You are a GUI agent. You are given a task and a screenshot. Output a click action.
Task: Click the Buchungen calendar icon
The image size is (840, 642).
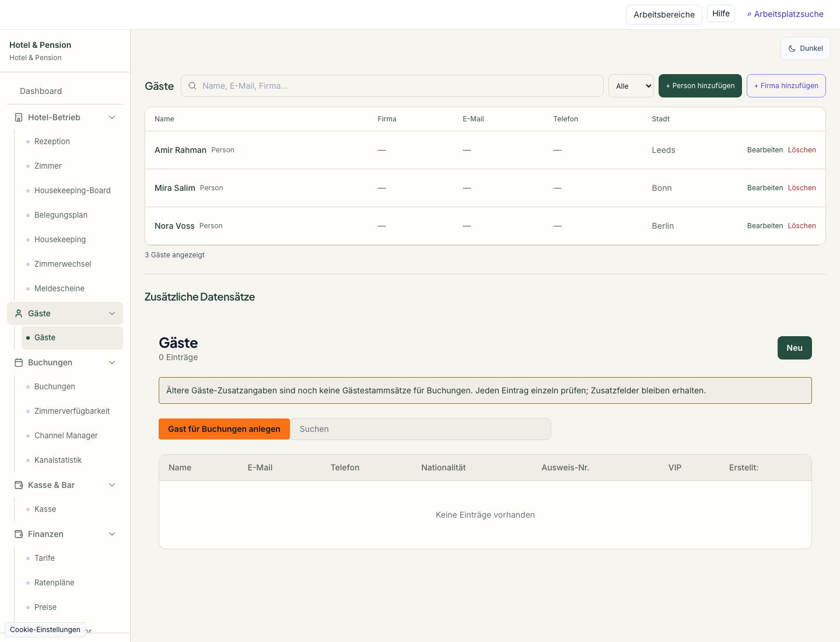(x=19, y=362)
